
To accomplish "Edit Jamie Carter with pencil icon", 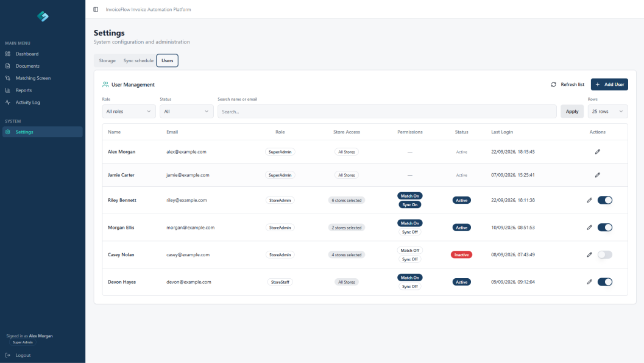I will coord(598,175).
